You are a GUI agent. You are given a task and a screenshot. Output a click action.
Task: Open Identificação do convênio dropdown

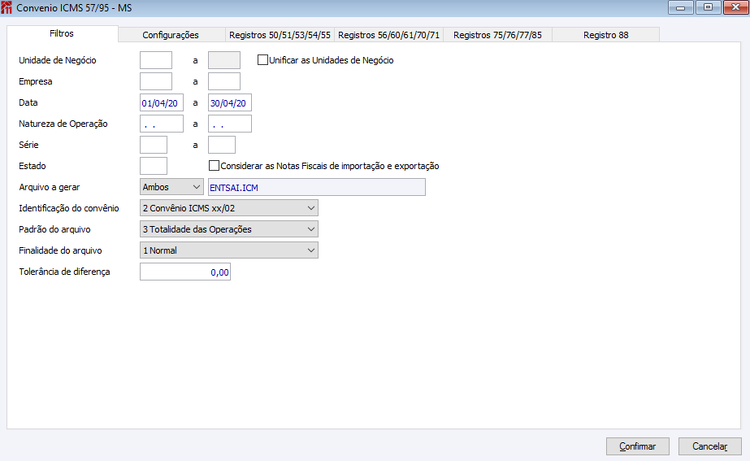pyautogui.click(x=229, y=208)
